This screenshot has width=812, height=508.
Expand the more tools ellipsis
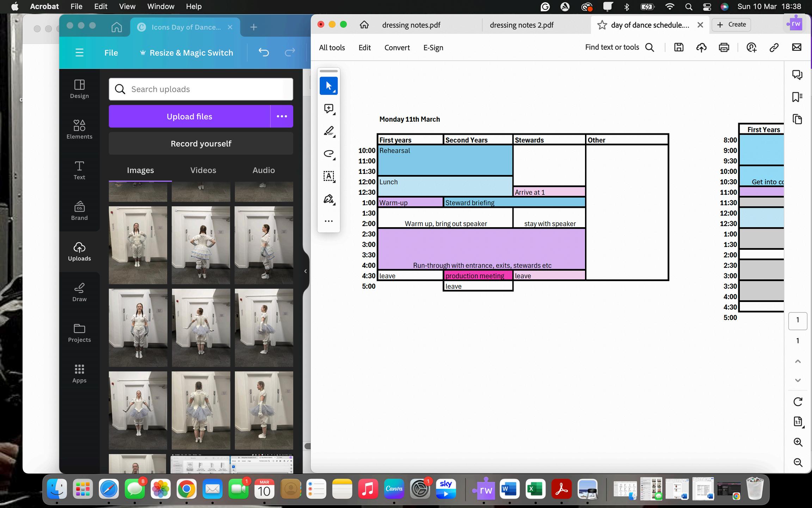click(328, 221)
